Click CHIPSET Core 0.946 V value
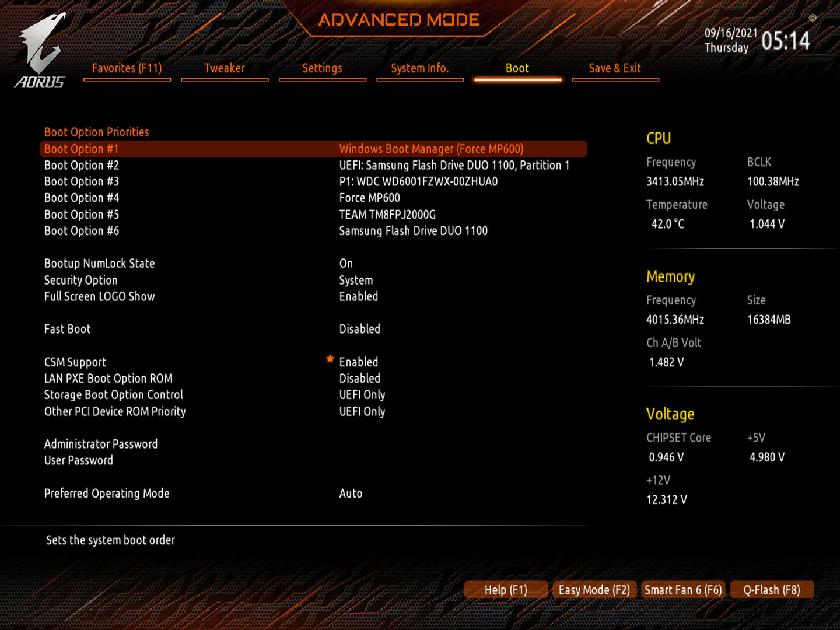This screenshot has width=840, height=630. tap(667, 457)
